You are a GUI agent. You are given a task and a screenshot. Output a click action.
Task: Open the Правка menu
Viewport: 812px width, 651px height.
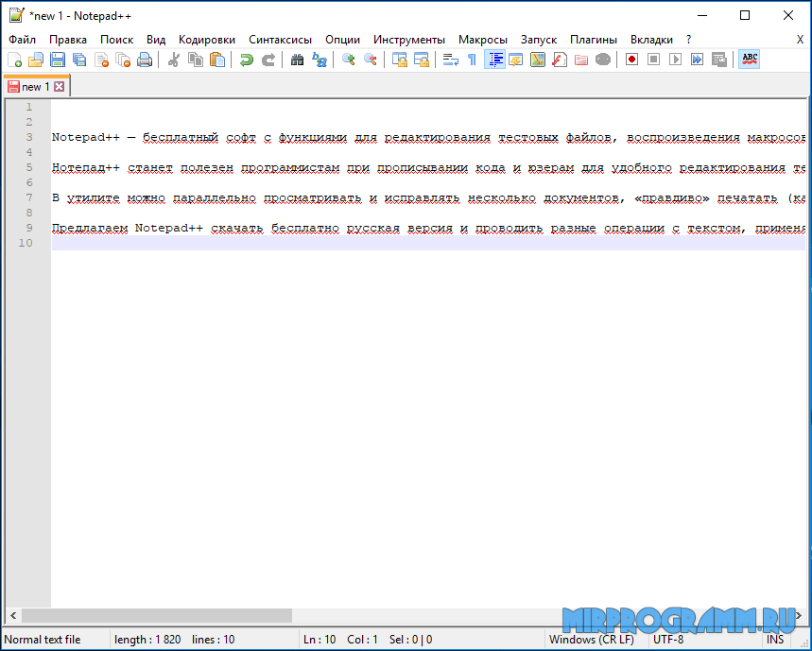(68, 40)
